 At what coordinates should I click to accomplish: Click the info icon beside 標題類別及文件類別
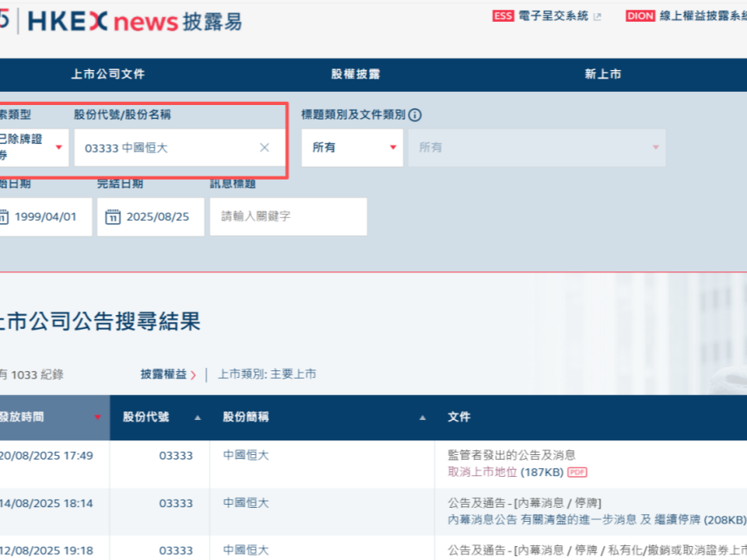click(x=416, y=115)
